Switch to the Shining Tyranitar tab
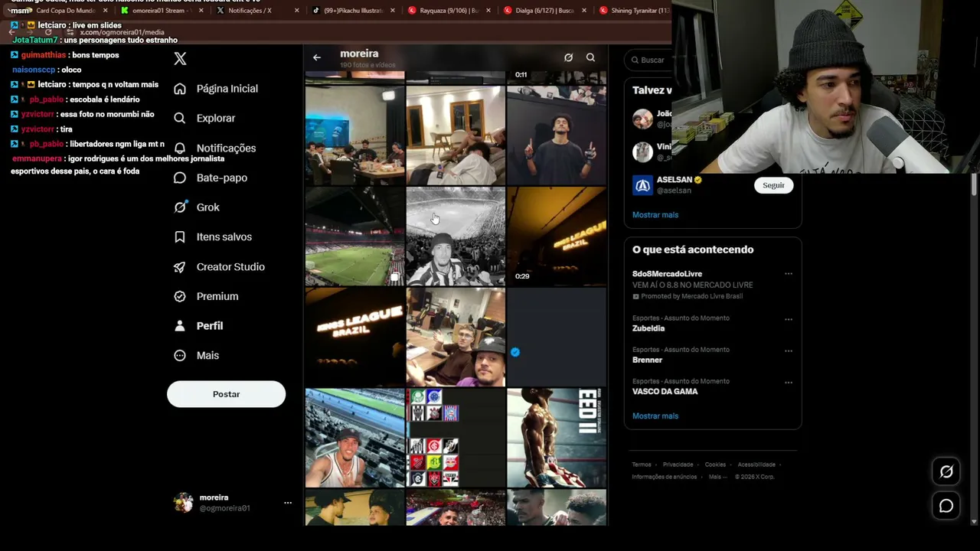This screenshot has width=980, height=551. pos(634,11)
